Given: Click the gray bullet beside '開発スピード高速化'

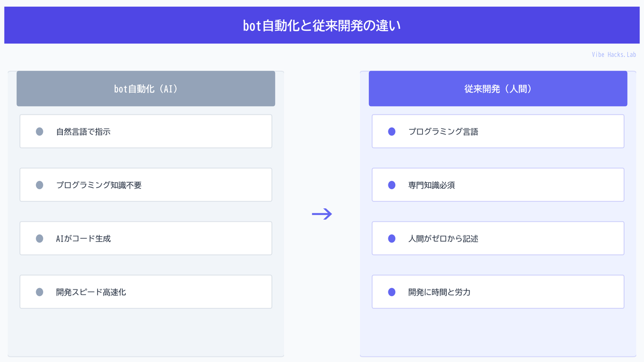Looking at the screenshot, I should (40, 292).
